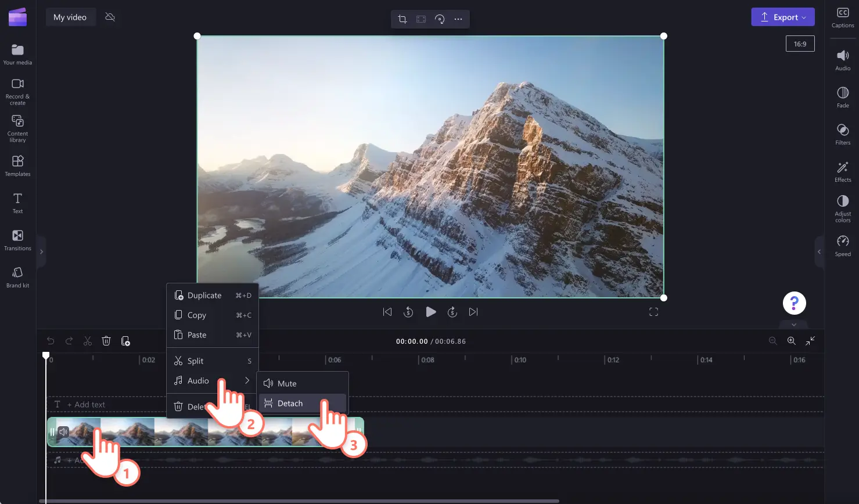Screen dimensions: 859x504
Task: Skip to the start of video
Action: pyautogui.click(x=387, y=312)
